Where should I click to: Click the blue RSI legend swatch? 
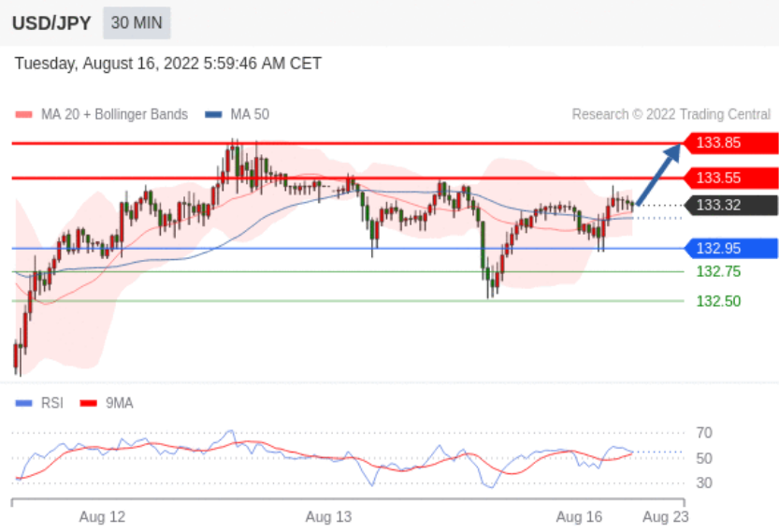(24, 403)
